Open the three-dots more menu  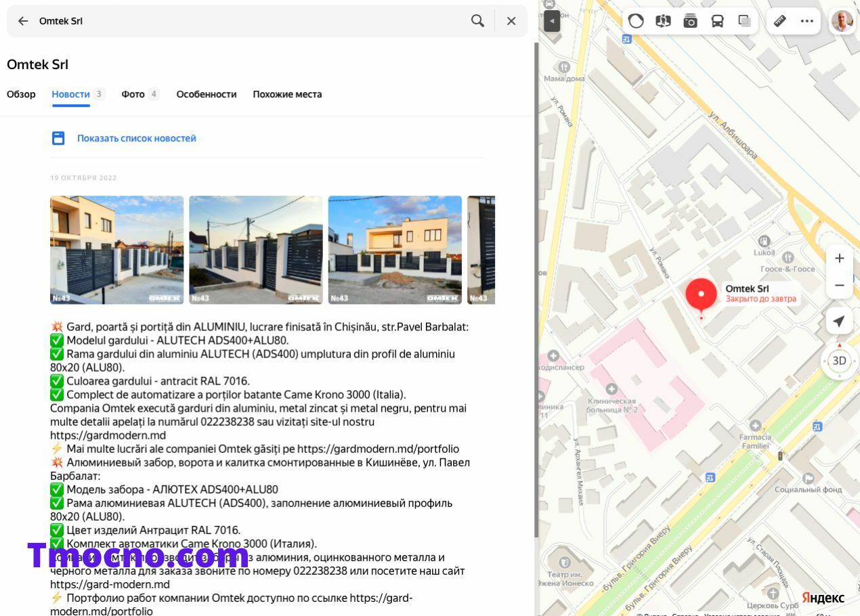pos(807,21)
